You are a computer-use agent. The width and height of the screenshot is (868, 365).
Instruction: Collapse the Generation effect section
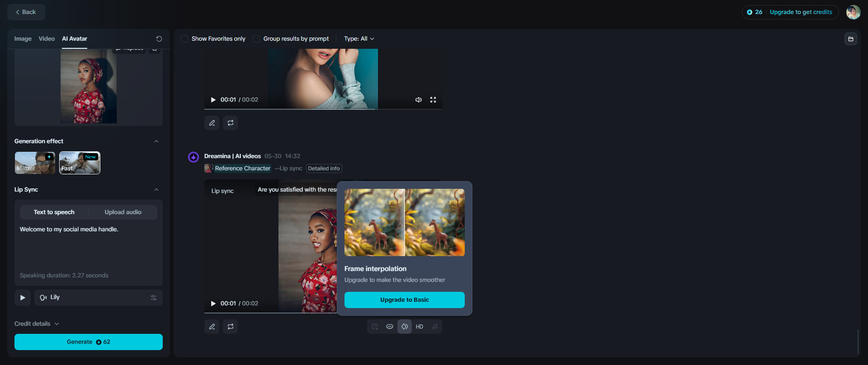pyautogui.click(x=156, y=141)
